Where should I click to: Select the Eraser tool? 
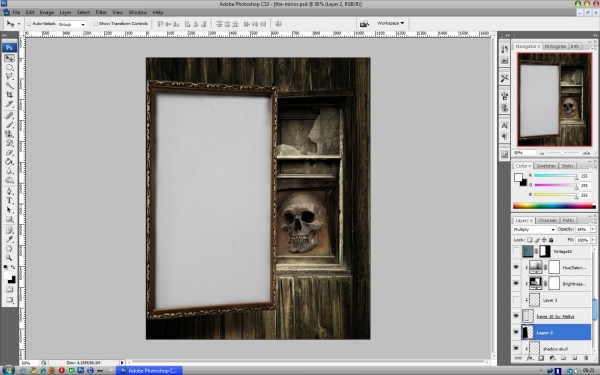pos(9,152)
